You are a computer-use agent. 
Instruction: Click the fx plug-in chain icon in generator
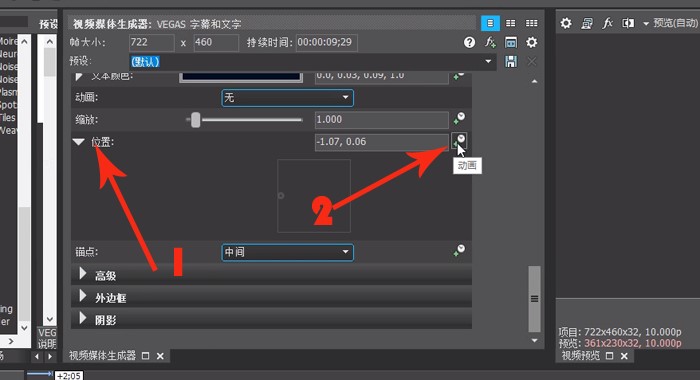[490, 42]
